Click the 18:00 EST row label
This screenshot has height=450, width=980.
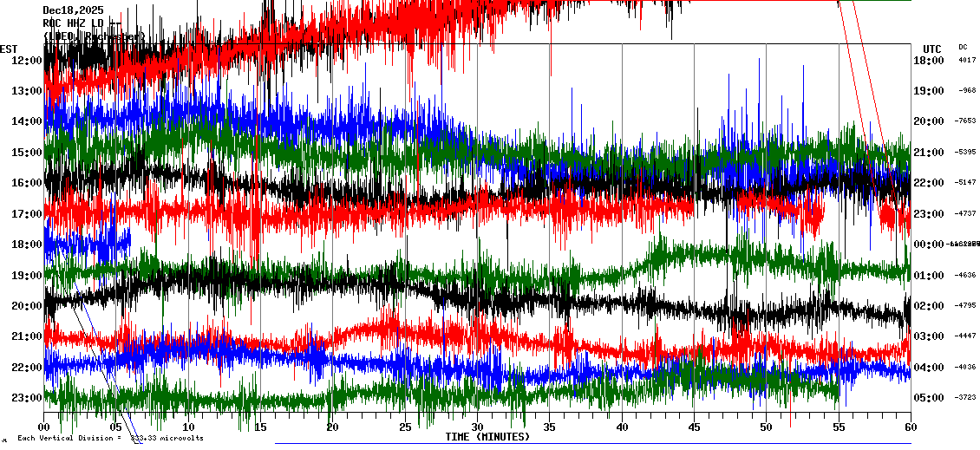point(28,244)
